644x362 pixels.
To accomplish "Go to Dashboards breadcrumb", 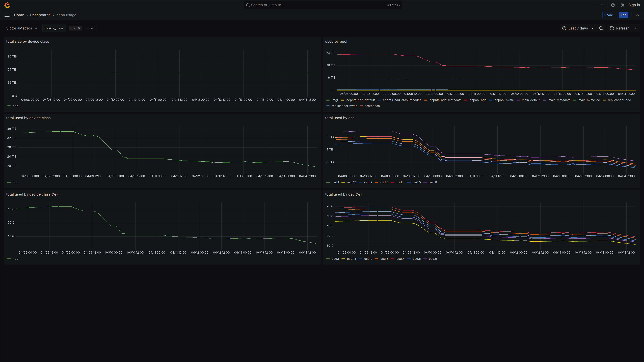I will coord(40,15).
